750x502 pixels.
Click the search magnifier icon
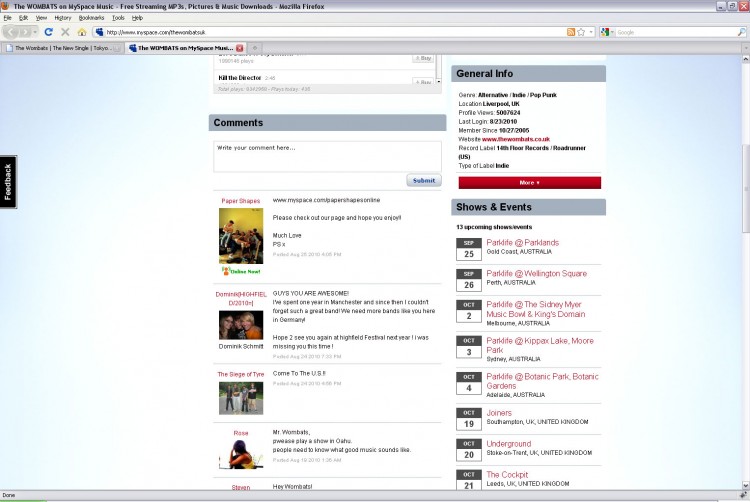(741, 32)
